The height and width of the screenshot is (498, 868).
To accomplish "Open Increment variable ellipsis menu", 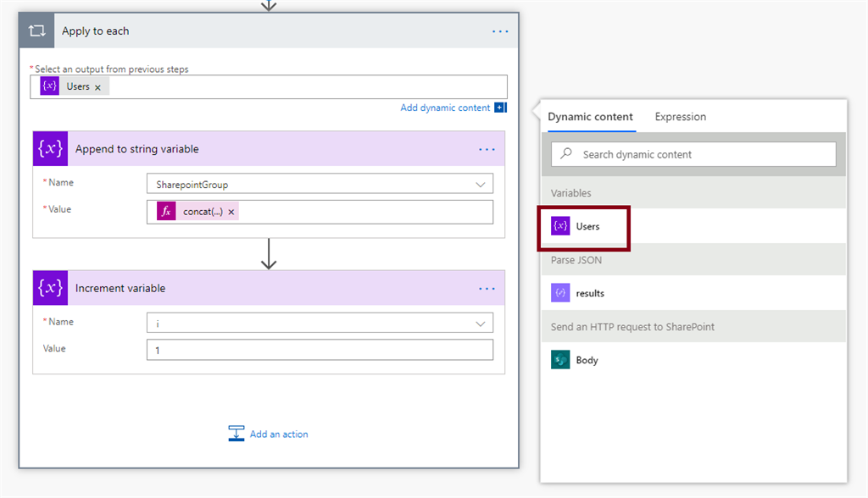I will [x=487, y=288].
